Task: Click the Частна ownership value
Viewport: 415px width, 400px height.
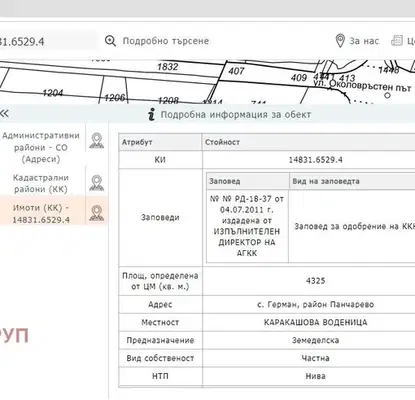Action: pyautogui.click(x=315, y=358)
